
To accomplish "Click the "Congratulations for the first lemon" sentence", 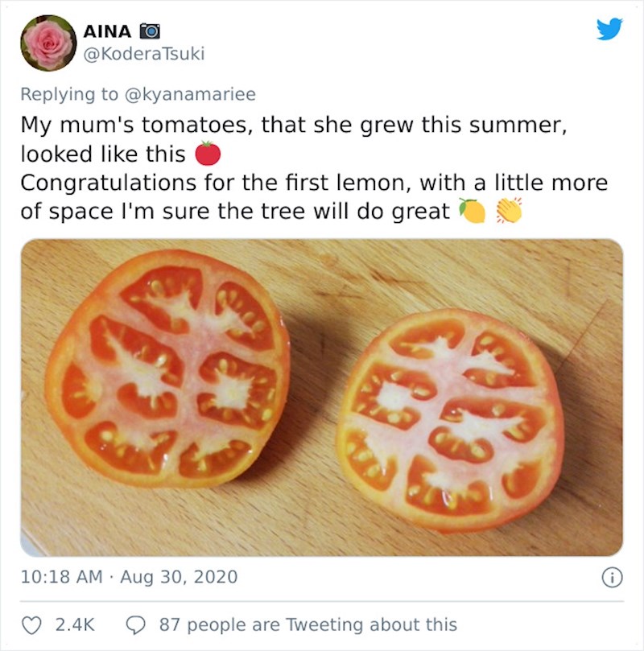I will [216, 182].
